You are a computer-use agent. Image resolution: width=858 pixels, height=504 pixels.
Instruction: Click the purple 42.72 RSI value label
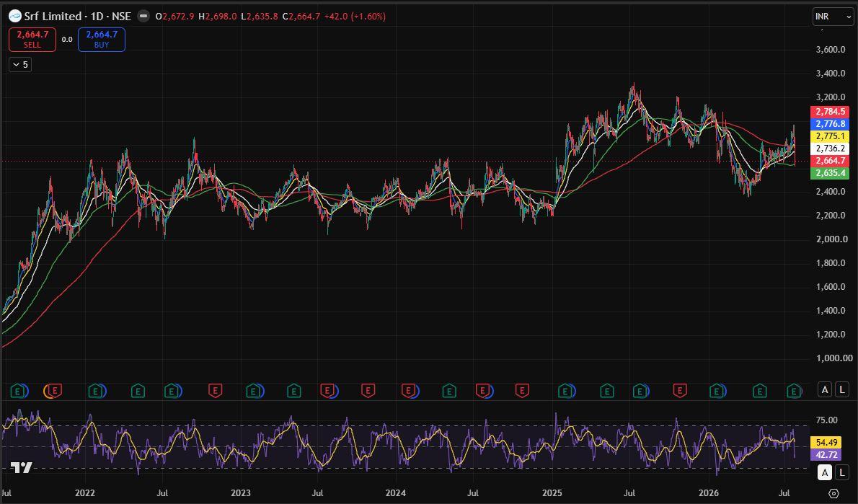point(826,455)
